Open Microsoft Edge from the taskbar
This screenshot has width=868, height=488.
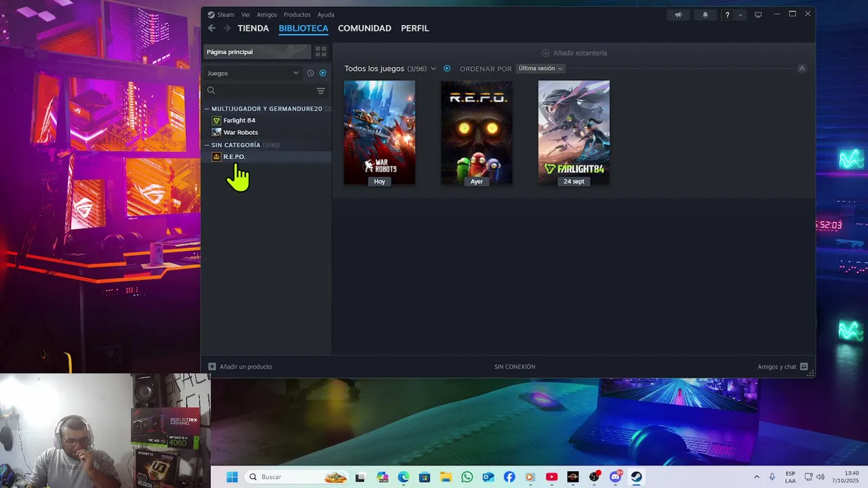click(403, 477)
